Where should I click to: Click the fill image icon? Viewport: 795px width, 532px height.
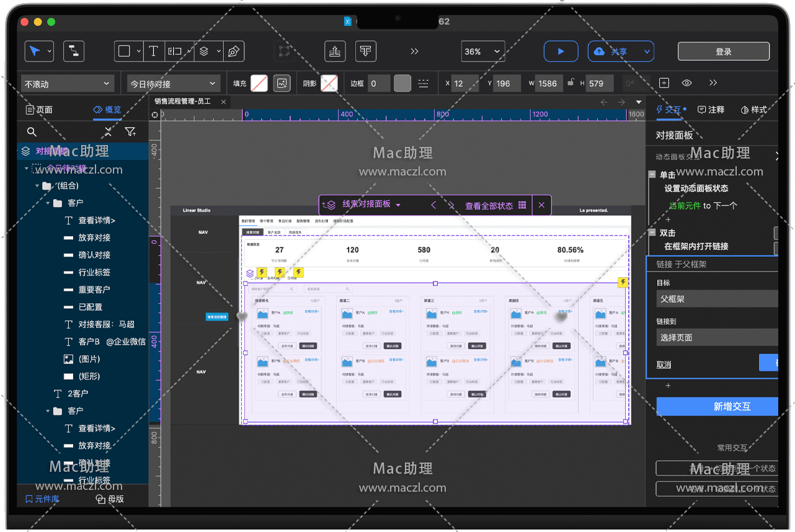click(282, 83)
